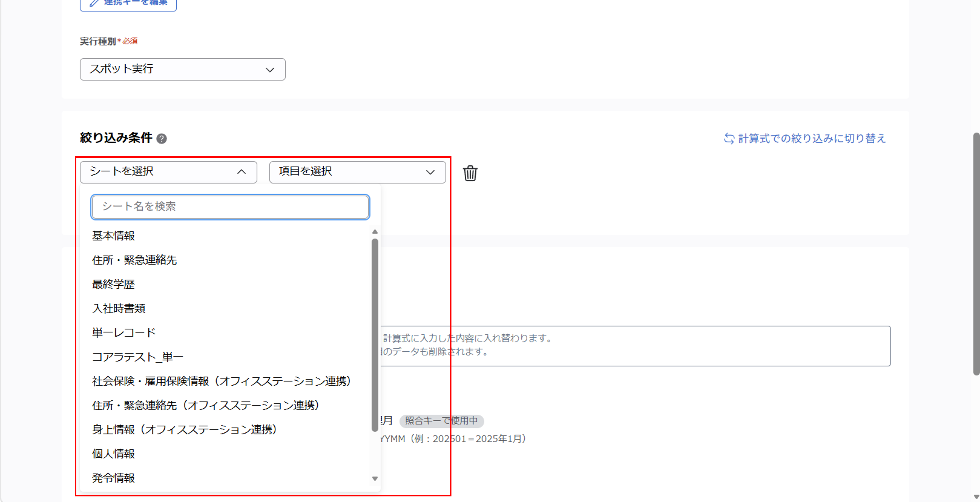Click the trash icon to delete the filter condition
Image resolution: width=980 pixels, height=502 pixels.
pyautogui.click(x=470, y=173)
